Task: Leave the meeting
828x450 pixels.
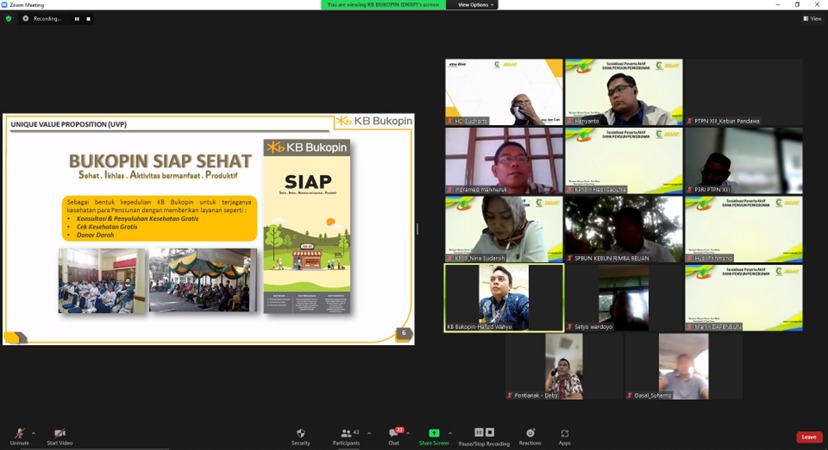Action: pyautogui.click(x=809, y=437)
